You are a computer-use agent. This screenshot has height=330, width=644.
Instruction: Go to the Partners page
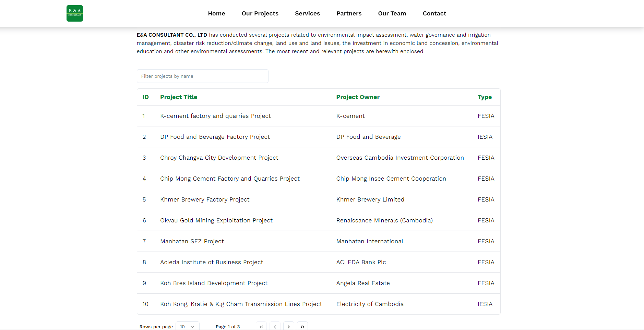tap(349, 13)
